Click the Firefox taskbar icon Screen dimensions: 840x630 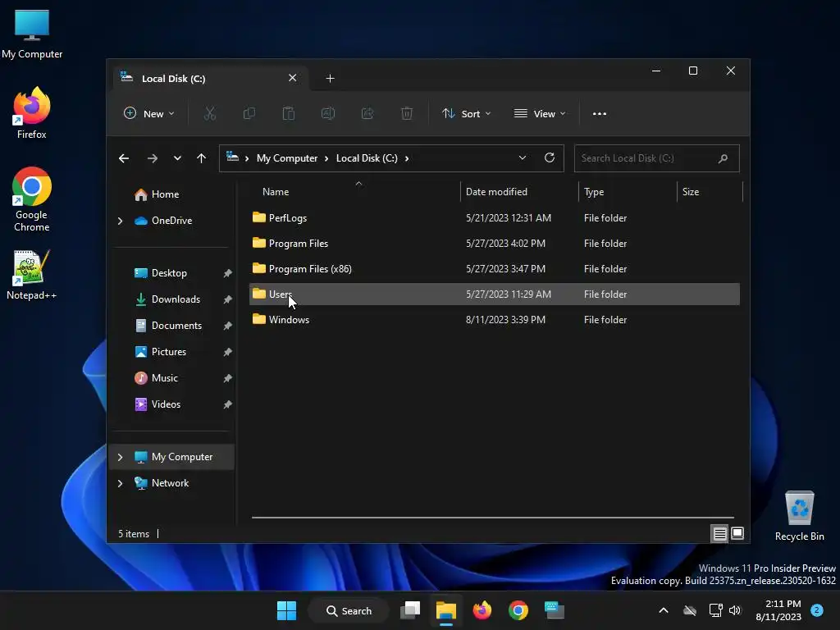[x=482, y=610]
